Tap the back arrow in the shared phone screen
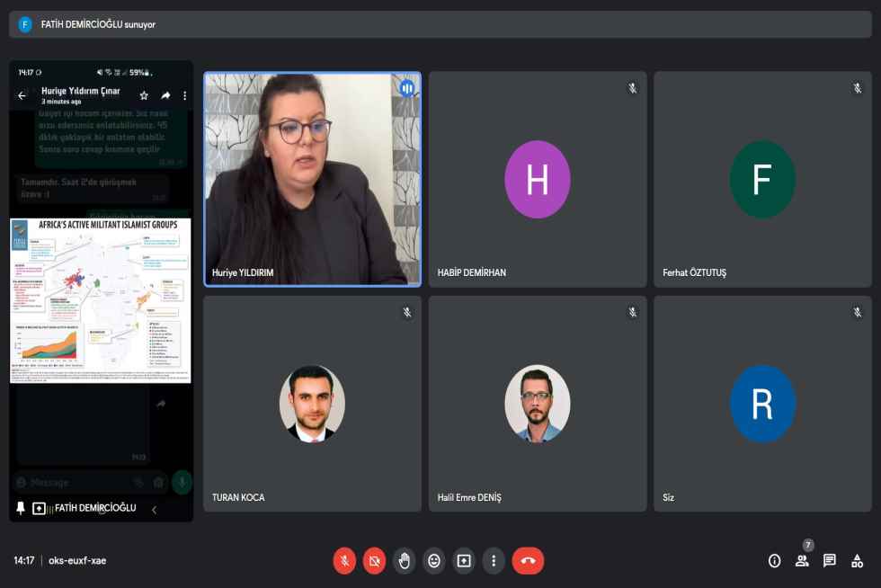Viewport: 881px width, 588px height. tap(22, 95)
